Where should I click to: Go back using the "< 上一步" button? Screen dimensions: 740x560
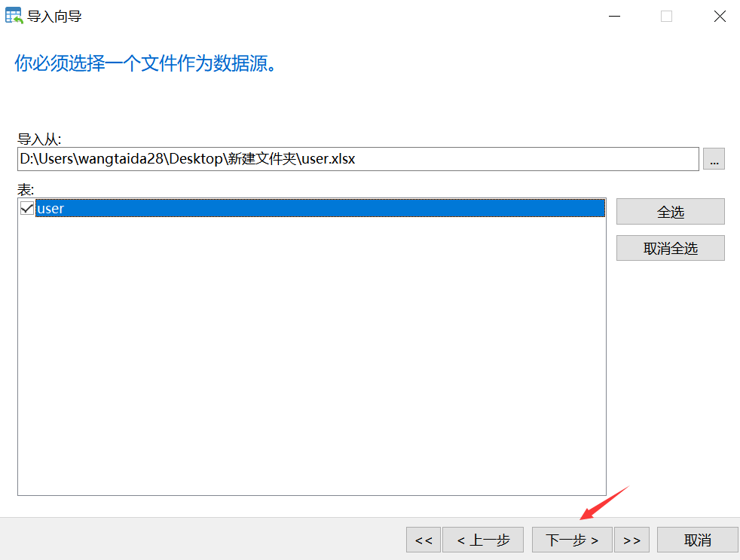click(x=483, y=540)
